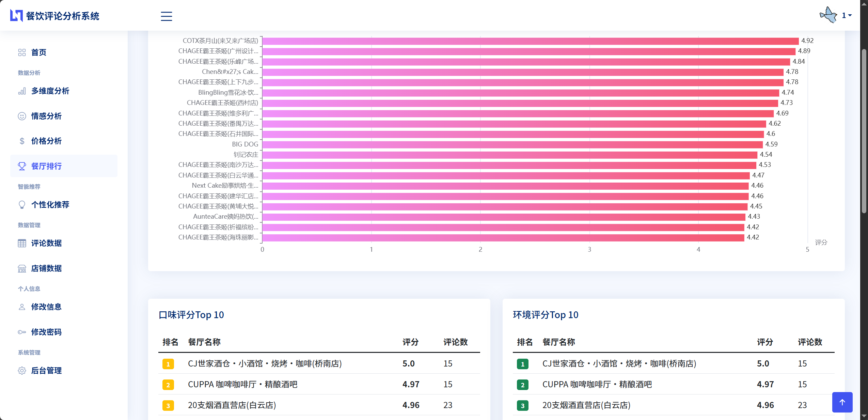Click the bar chart icon for 多维度分析
This screenshot has height=420, width=868.
[x=22, y=91]
